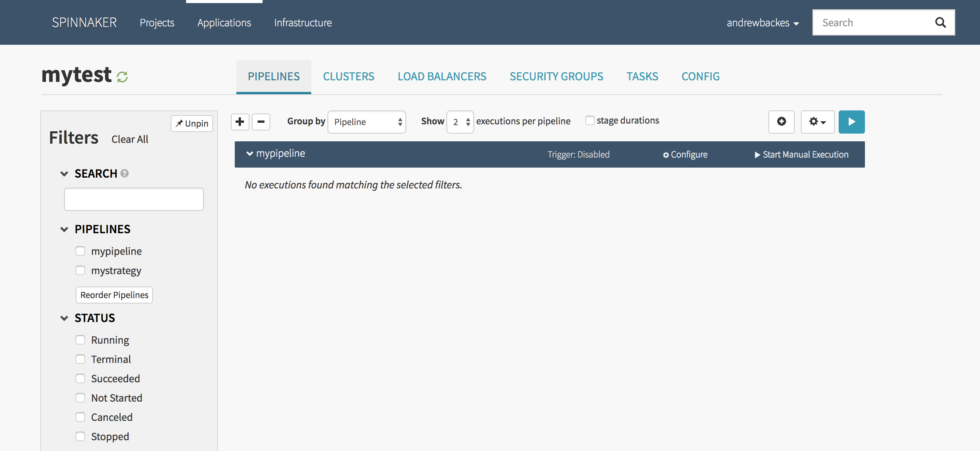
Task: Open the Infrastructure menu item
Action: pos(303,23)
